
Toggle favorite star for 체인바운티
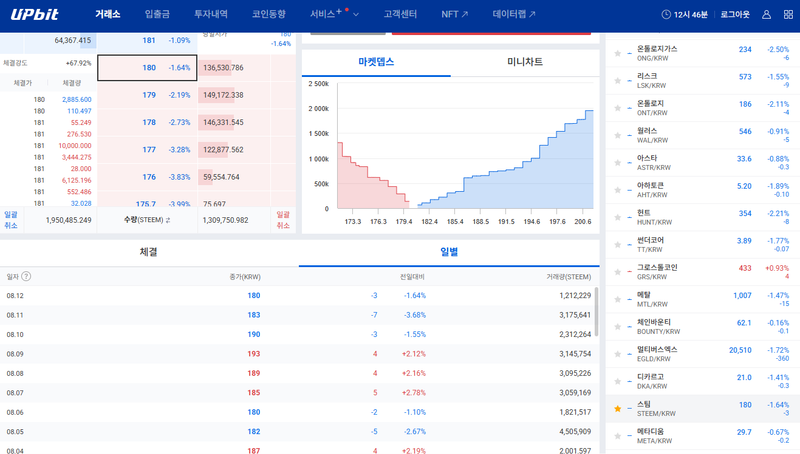pos(617,326)
